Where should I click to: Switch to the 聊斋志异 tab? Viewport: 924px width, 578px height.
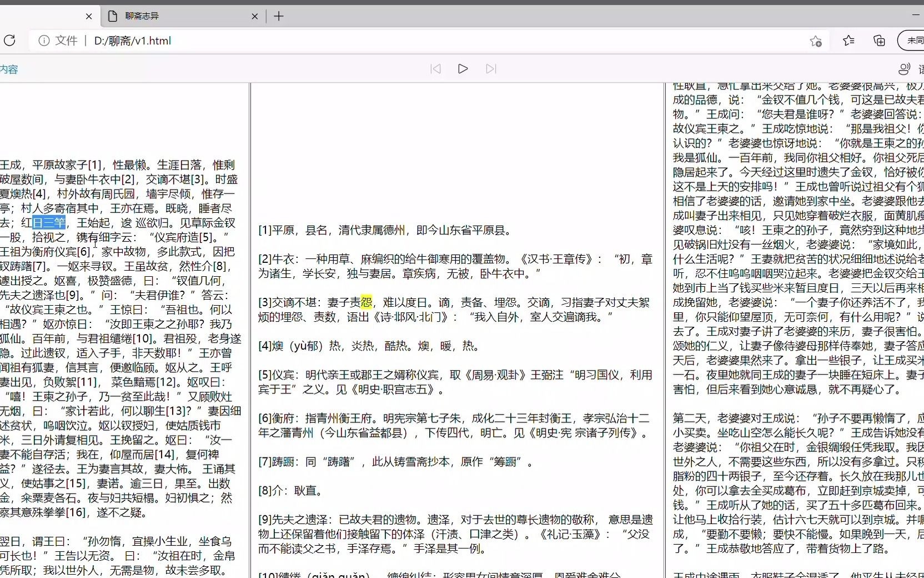tap(183, 16)
